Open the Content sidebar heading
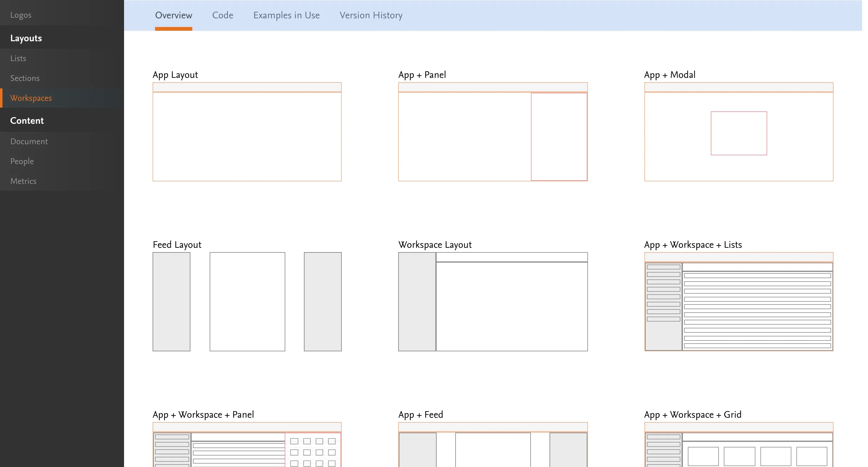Screen dimensions: 868x467 tap(27, 121)
